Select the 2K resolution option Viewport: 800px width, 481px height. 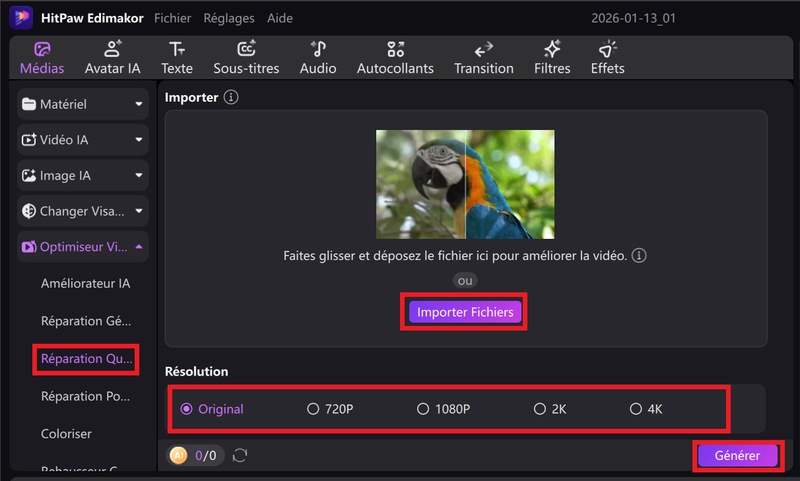(x=550, y=409)
